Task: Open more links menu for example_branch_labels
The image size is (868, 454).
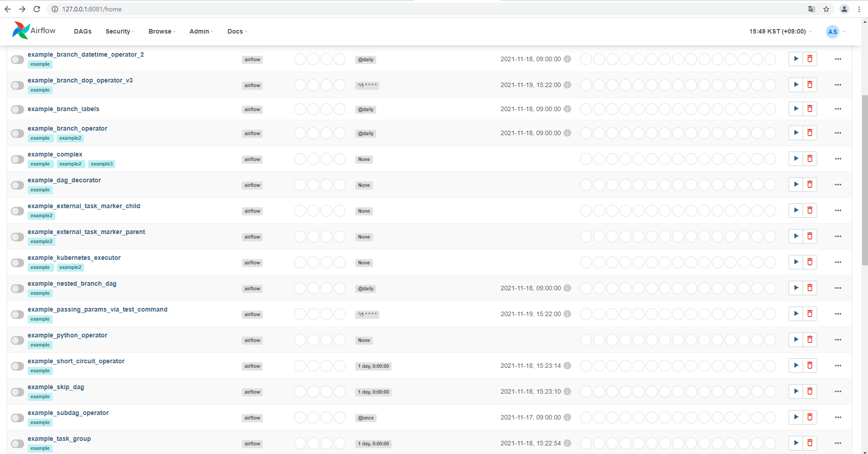Action: [x=838, y=109]
